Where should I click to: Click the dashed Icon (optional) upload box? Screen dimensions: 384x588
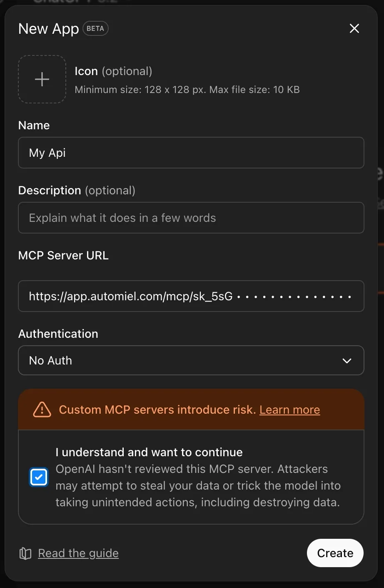42,79
